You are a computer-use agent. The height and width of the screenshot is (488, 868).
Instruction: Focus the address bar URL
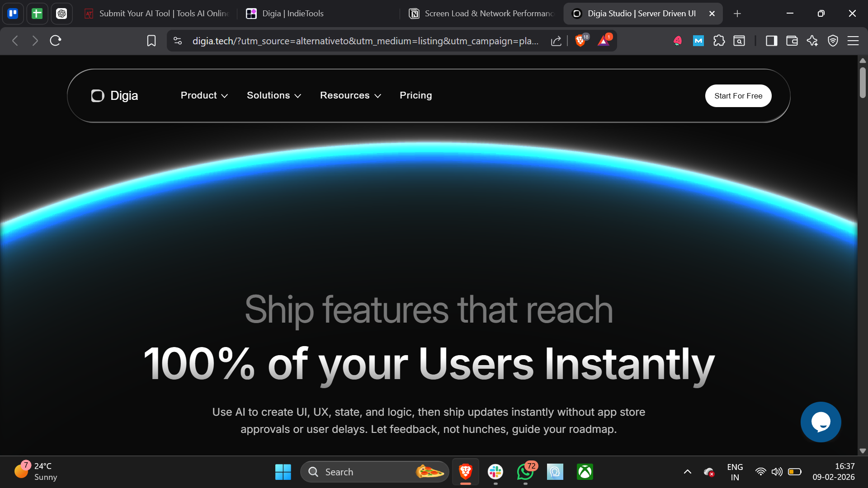(x=365, y=41)
